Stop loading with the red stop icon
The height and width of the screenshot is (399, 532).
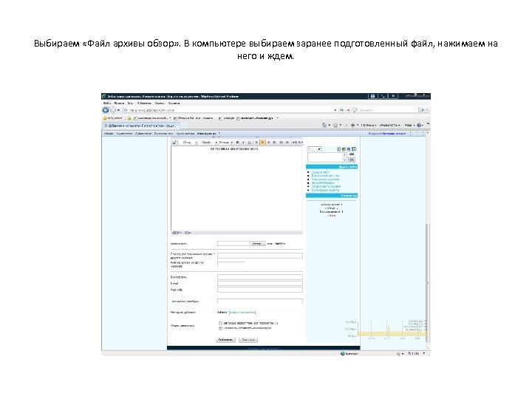click(348, 110)
